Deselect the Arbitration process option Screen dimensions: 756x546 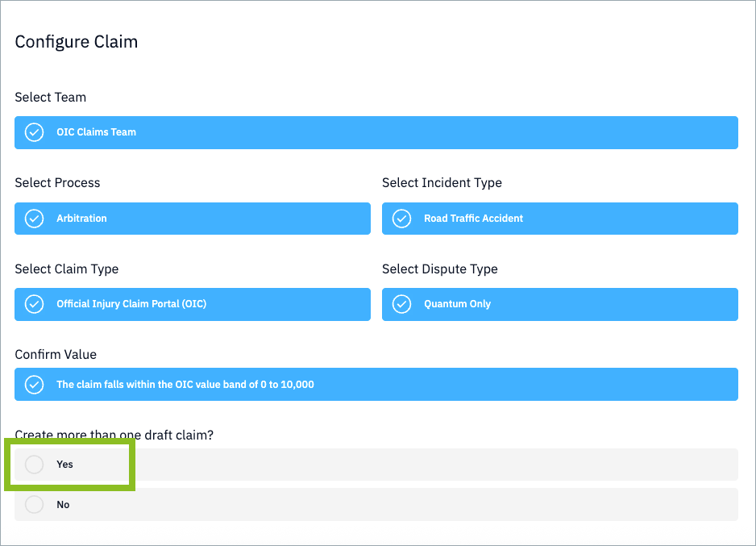[192, 219]
